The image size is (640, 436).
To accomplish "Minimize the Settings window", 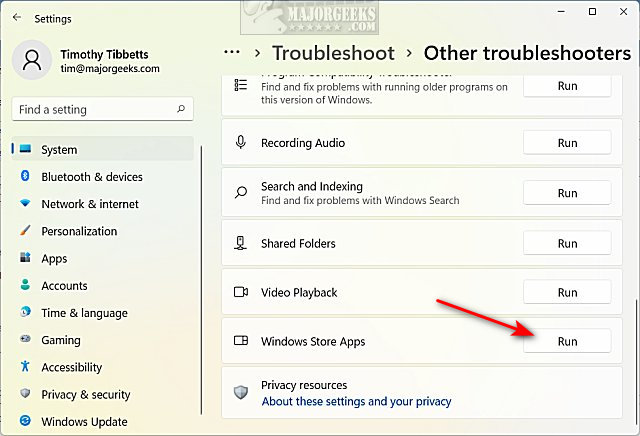I will [561, 11].
